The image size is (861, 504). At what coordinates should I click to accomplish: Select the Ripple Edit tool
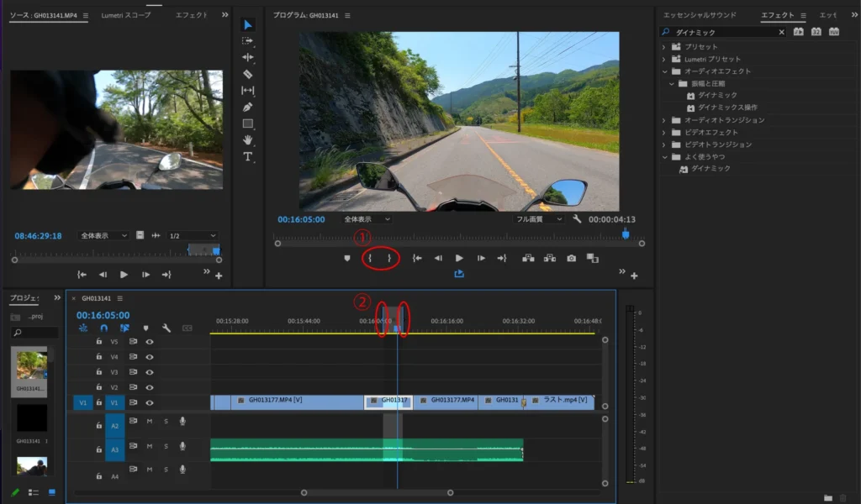tap(248, 57)
